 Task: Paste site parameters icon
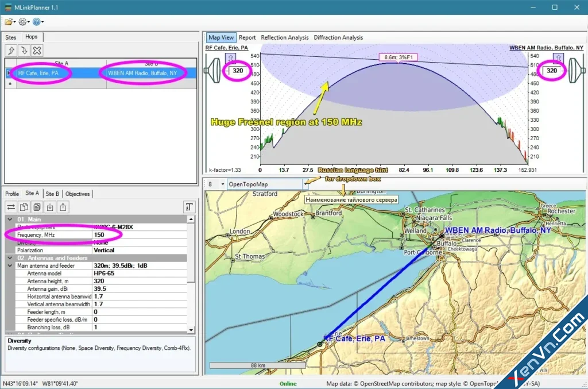(x=37, y=207)
